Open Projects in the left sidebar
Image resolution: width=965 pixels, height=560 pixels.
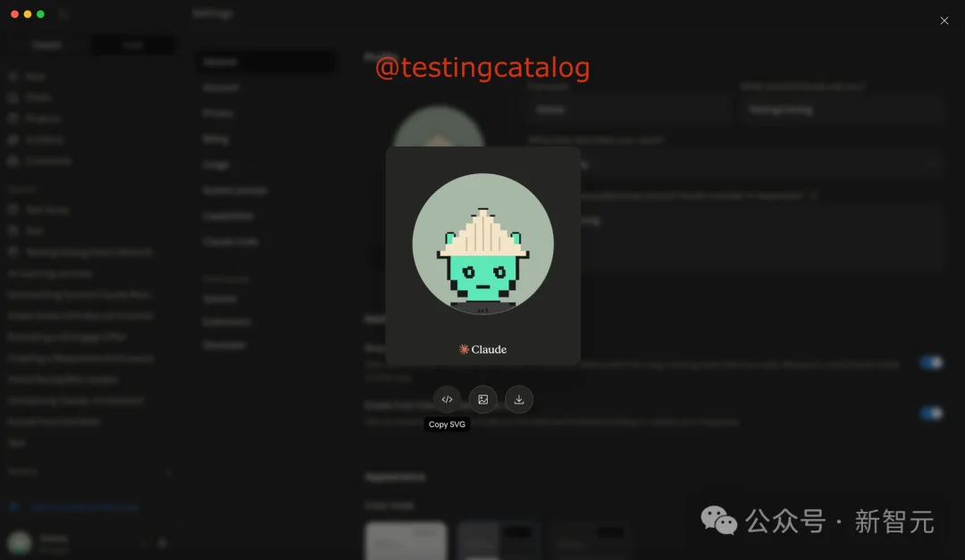click(42, 119)
